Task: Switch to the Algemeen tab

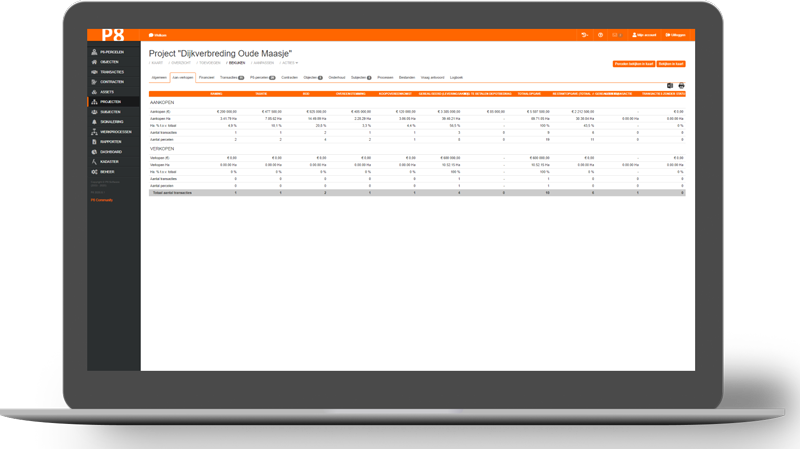Action: (159, 78)
